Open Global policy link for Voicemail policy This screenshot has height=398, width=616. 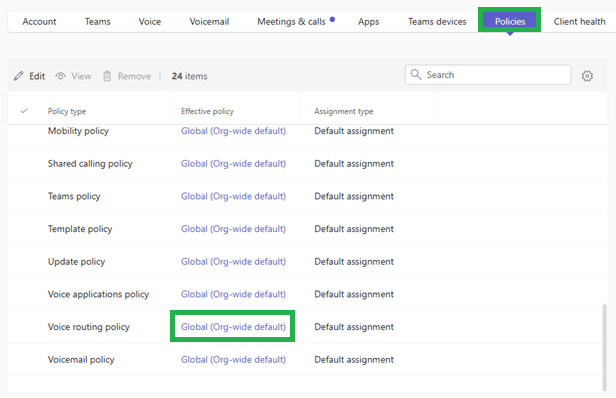(x=233, y=359)
